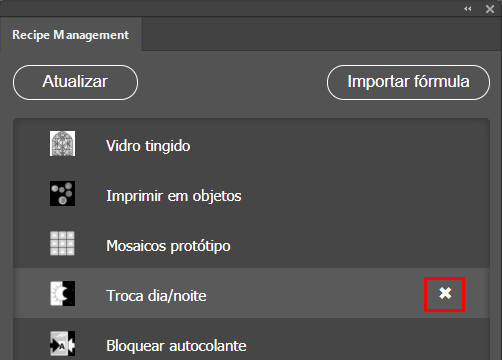
Task: Select the Imprimir em objetos recipe label
Action: 174,196
